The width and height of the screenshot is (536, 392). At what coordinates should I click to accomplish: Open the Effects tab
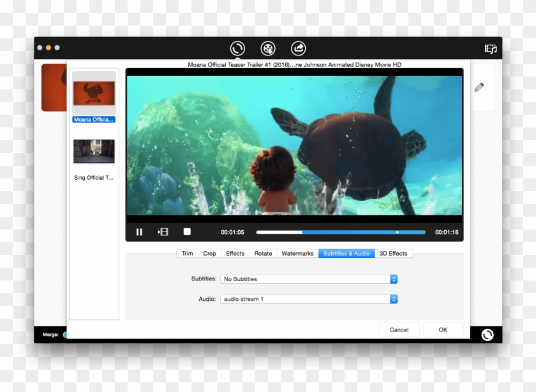(x=235, y=254)
